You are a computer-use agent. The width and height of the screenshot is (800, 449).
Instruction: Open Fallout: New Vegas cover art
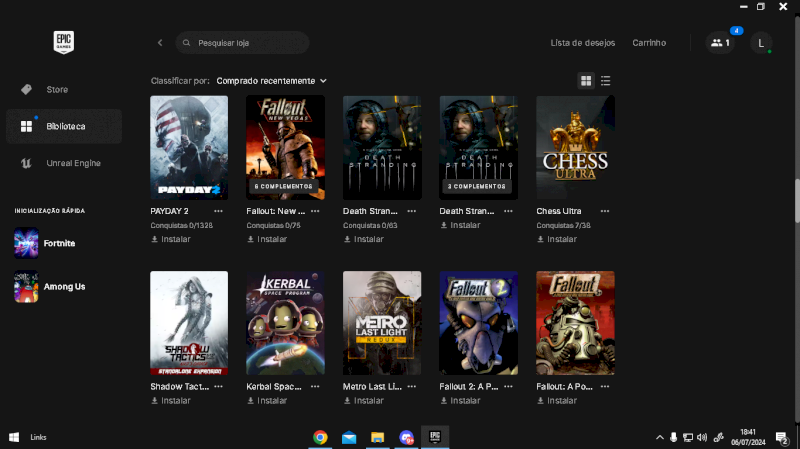coord(285,147)
